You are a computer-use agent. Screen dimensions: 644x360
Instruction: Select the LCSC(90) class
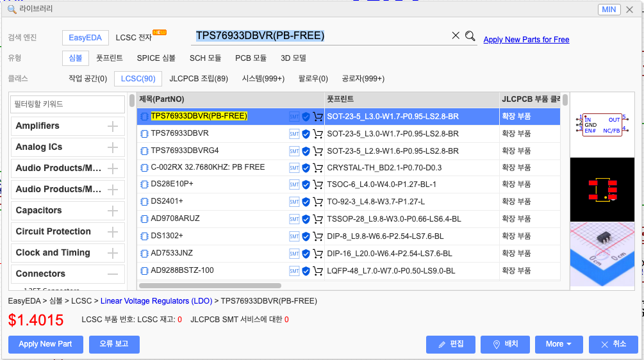[x=138, y=79]
